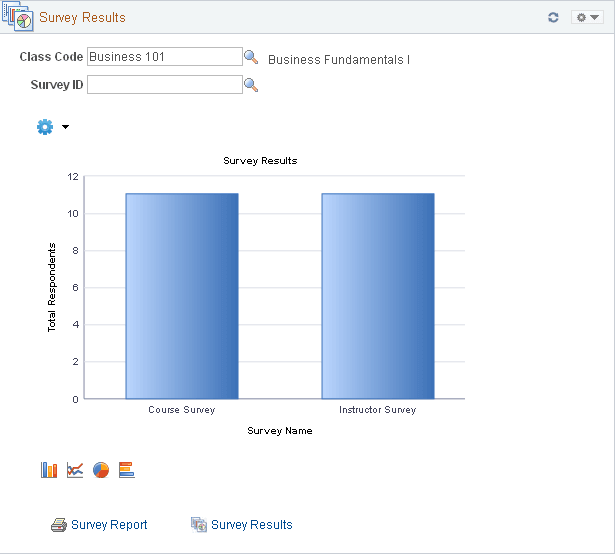615x554 pixels.
Task: Click into the empty Survey ID field
Action: 165,85
